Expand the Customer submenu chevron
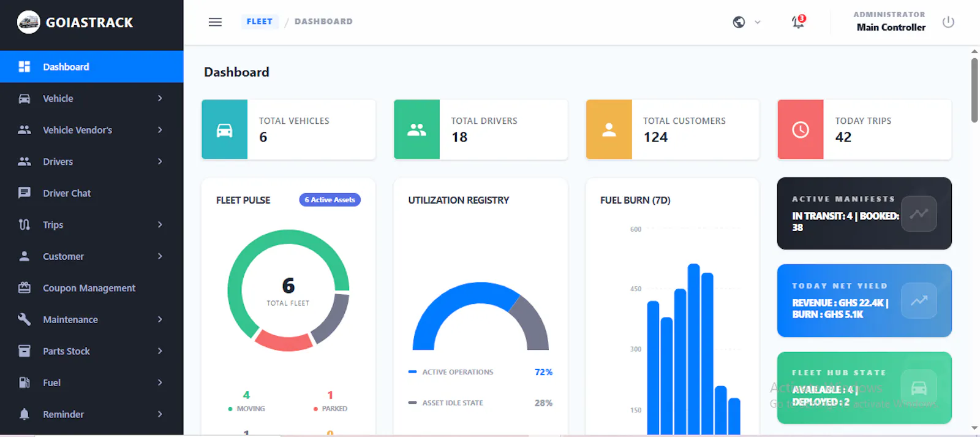 click(x=160, y=256)
